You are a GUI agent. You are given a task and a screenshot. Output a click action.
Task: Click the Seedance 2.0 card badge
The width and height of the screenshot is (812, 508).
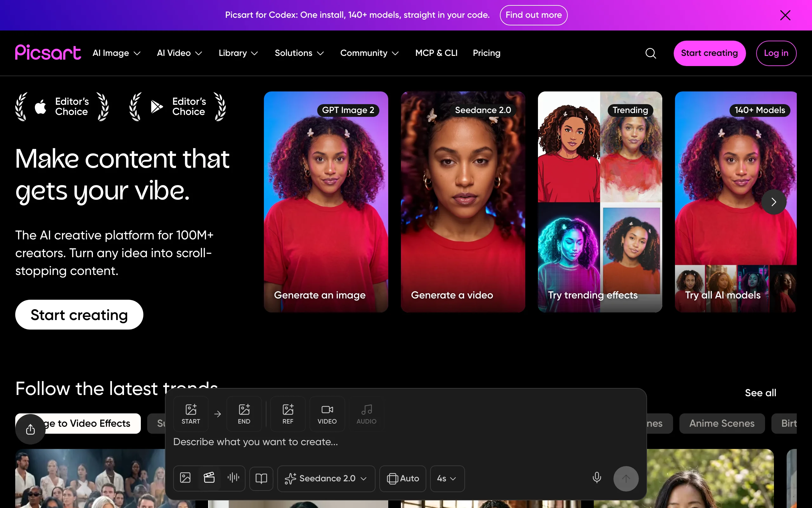(483, 110)
